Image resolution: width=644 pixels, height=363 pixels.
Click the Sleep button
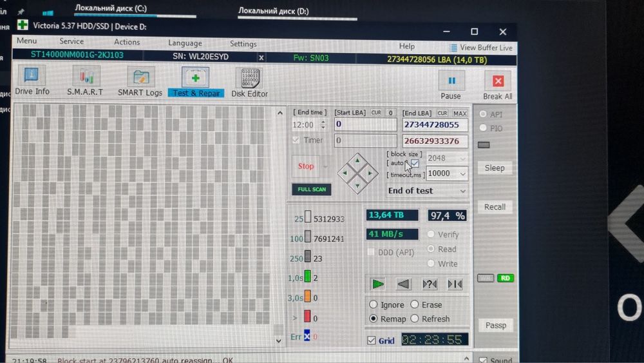495,168
